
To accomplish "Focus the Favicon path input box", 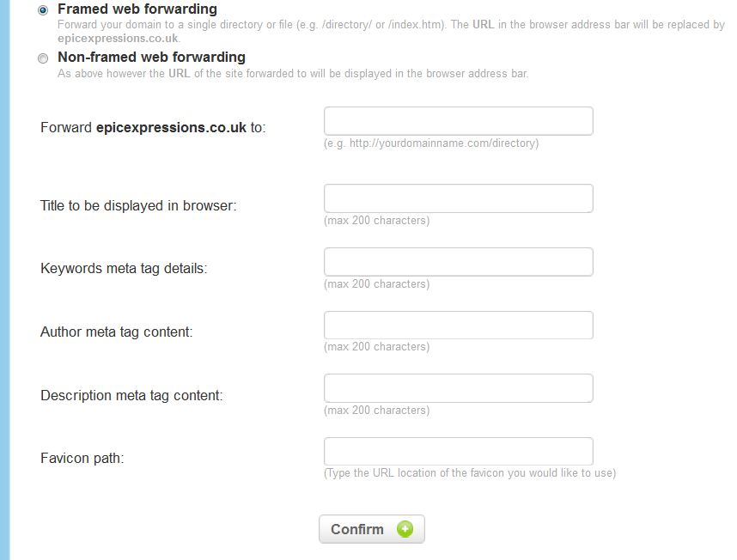I will click(x=459, y=452).
